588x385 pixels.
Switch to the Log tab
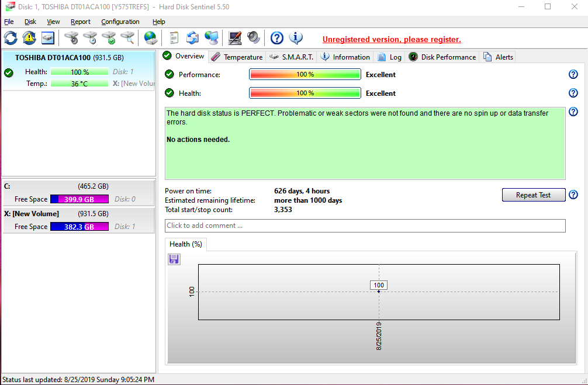390,57
